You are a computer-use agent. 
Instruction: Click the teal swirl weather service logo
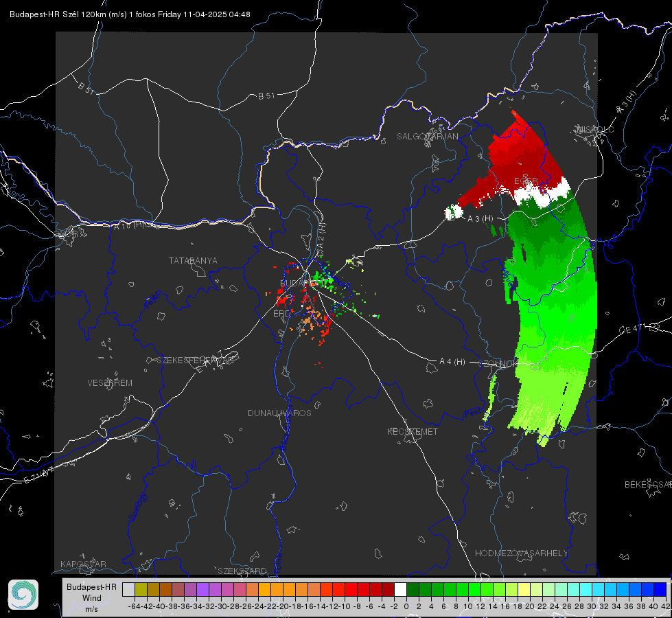23,595
